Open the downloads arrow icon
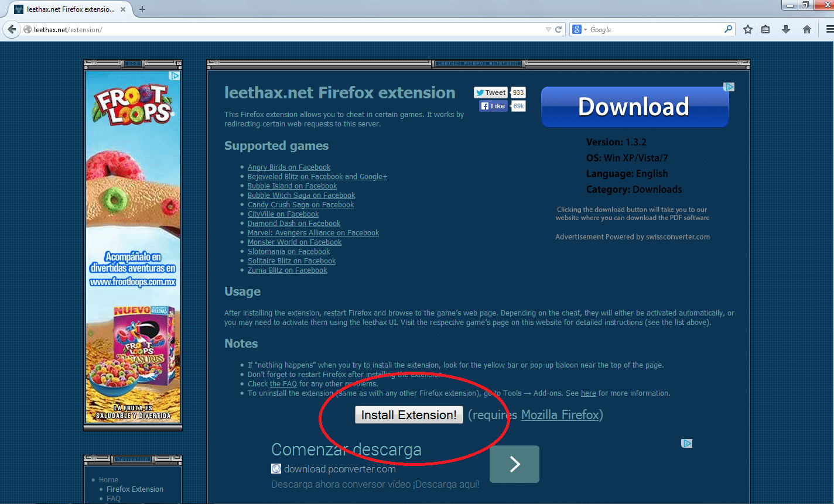Image resolution: width=834 pixels, height=504 pixels. point(786,29)
